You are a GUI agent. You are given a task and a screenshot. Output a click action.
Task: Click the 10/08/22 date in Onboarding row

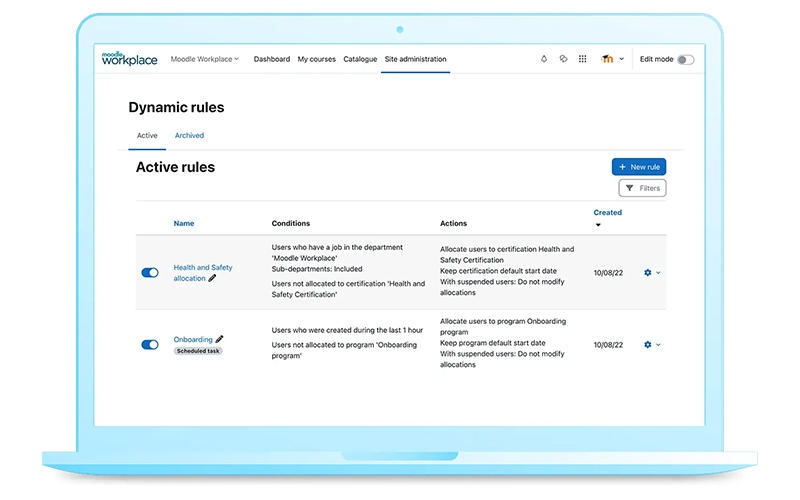pos(608,345)
